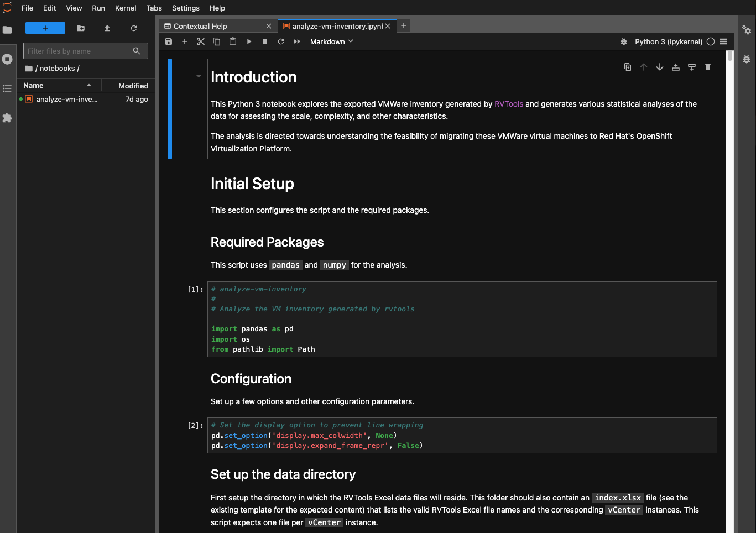This screenshot has width=756, height=533.
Task: Restart the kernel and run all cells
Action: point(296,41)
